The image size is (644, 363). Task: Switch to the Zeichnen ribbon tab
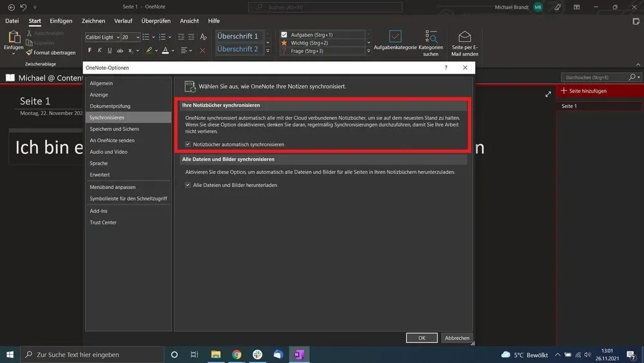(x=93, y=21)
